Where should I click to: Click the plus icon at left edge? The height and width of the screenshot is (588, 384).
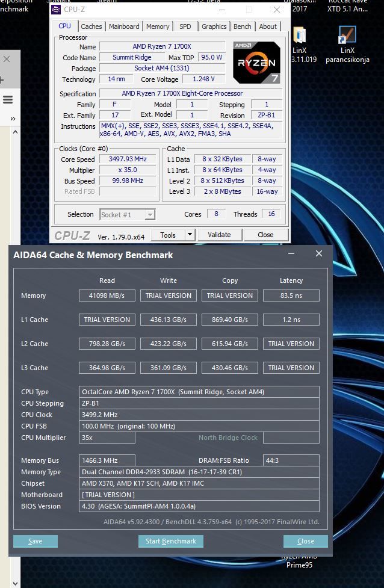click(1, 79)
